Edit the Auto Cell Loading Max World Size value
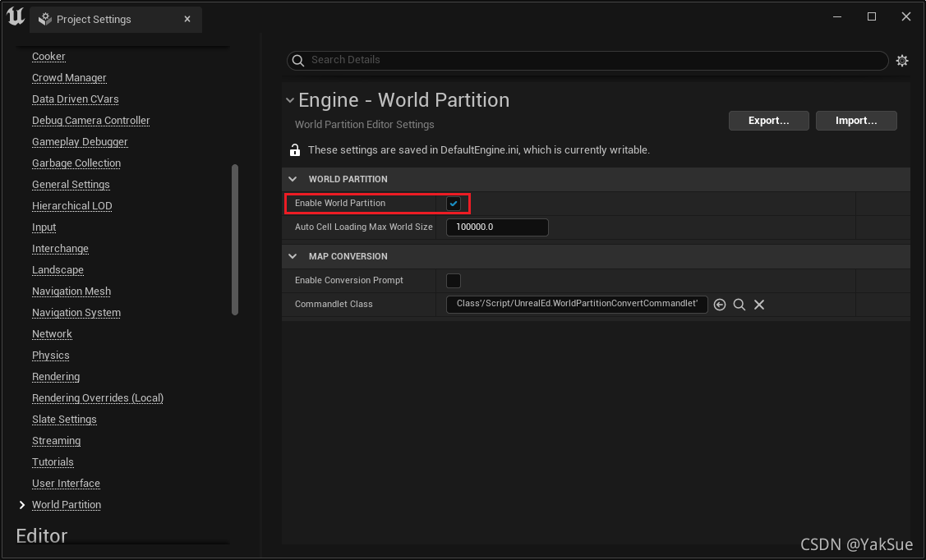Screen dimensions: 926x560 (x=497, y=227)
